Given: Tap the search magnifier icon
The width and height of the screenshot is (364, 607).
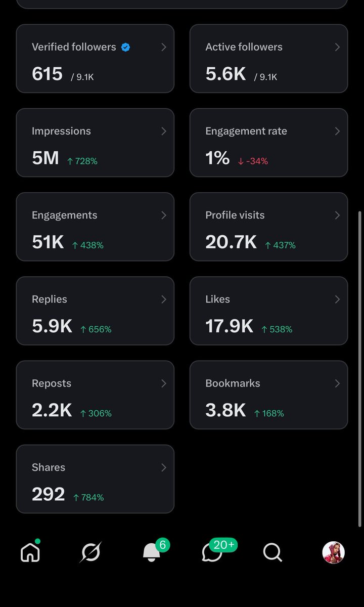Looking at the screenshot, I should point(272,552).
